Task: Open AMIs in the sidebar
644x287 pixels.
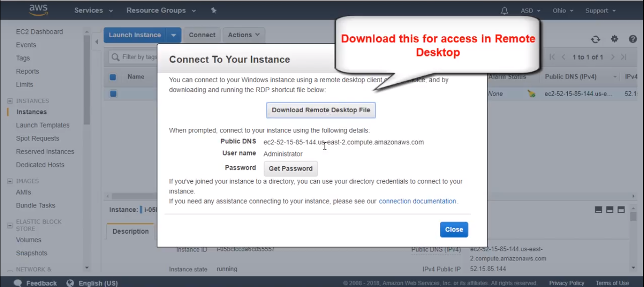Action: pos(24,192)
